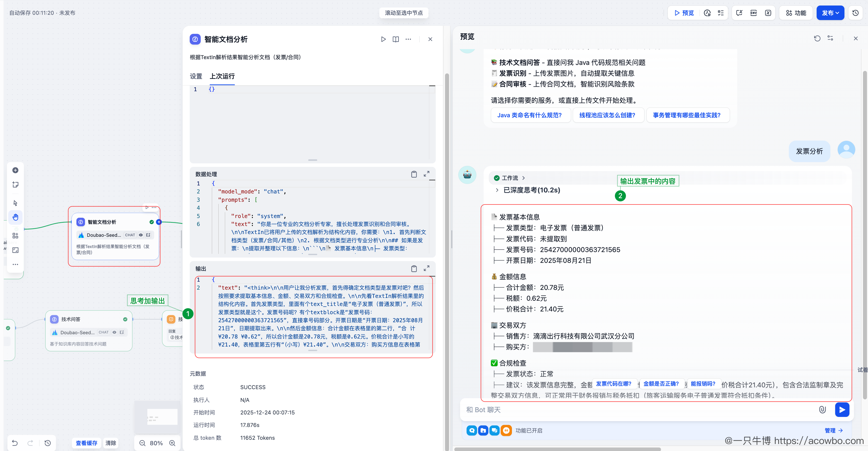Switch to the 设置 tab
This screenshot has height=451, width=868.
click(x=196, y=76)
